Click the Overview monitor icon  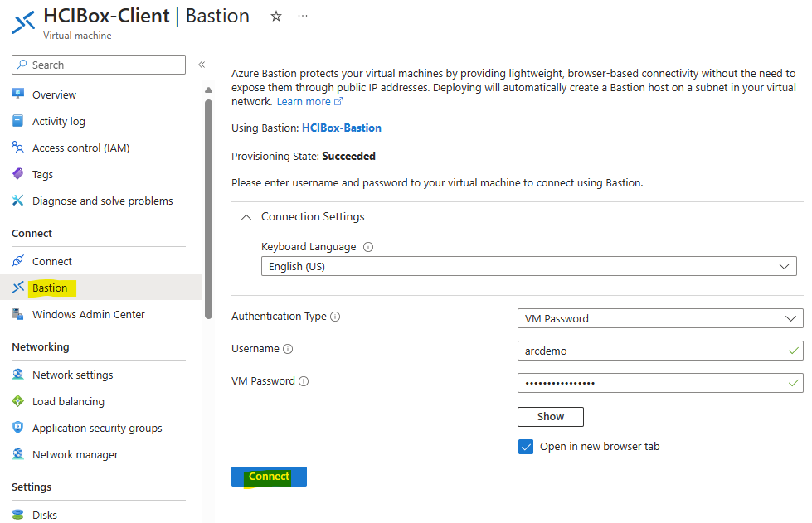(18, 94)
